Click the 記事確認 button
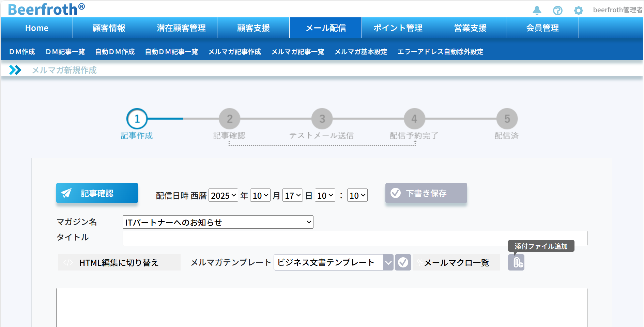Screen dimensions: 644x327 (x=97, y=193)
